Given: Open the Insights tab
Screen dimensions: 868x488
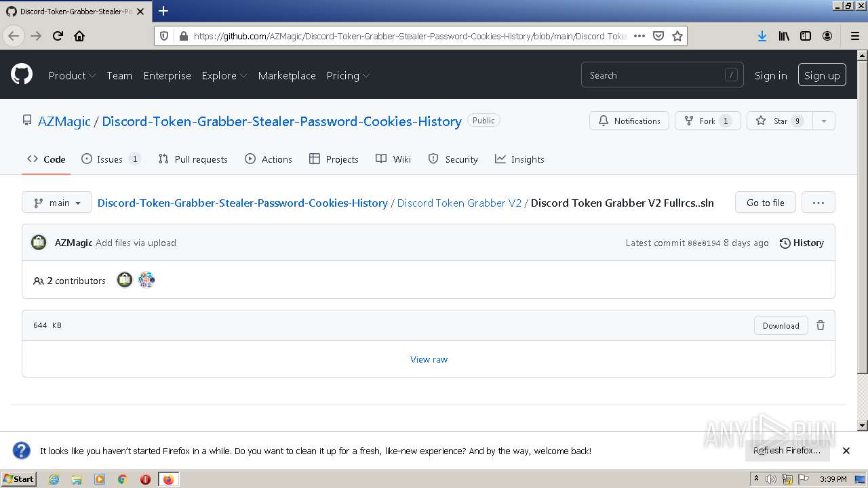Looking at the screenshot, I should [x=519, y=159].
